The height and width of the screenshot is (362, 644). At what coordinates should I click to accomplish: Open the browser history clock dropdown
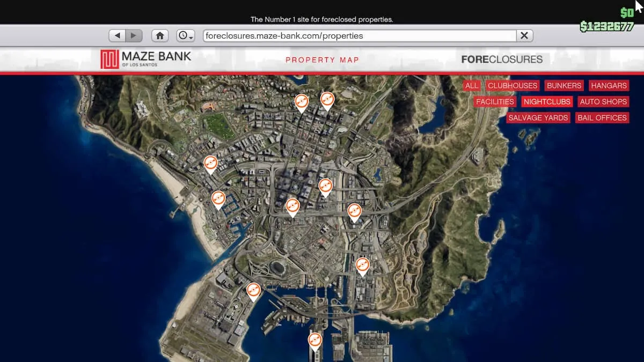pyautogui.click(x=186, y=35)
